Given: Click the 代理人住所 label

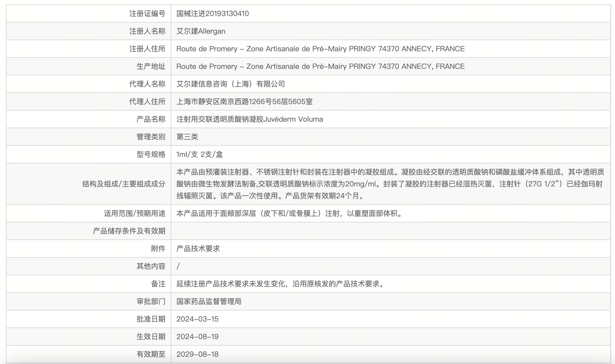Looking at the screenshot, I should [147, 101].
